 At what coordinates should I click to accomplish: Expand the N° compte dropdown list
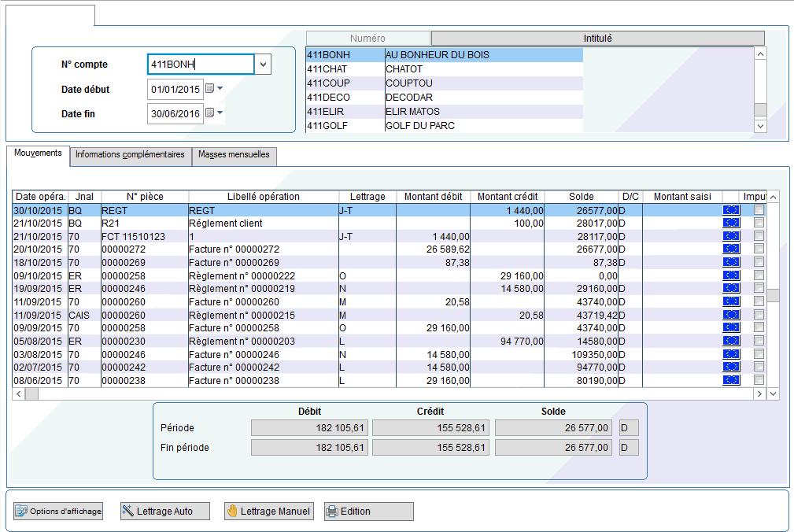[263, 65]
